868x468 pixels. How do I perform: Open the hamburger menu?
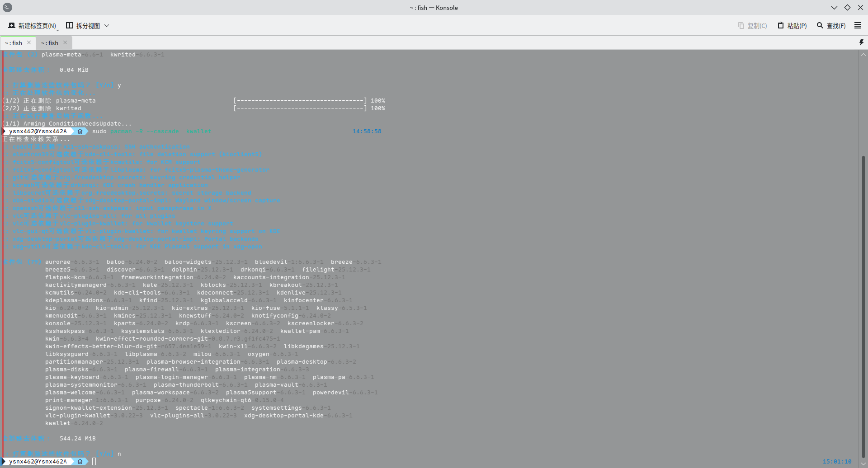pos(857,26)
